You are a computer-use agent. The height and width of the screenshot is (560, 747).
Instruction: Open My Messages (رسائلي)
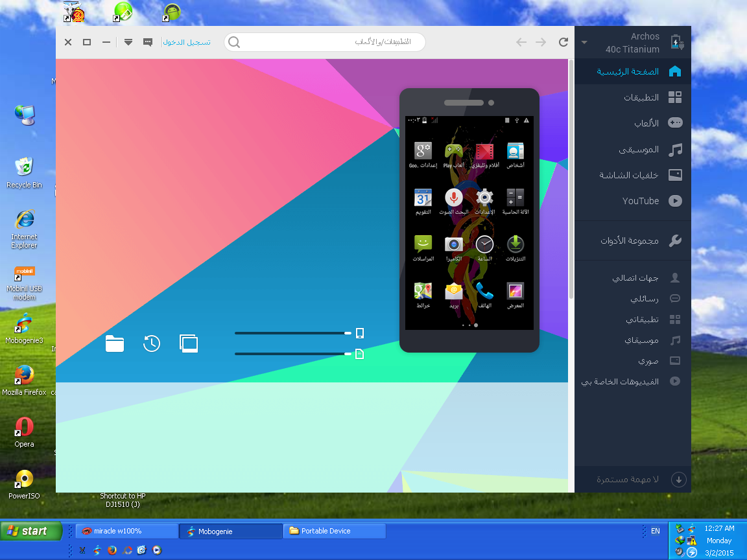point(633,299)
